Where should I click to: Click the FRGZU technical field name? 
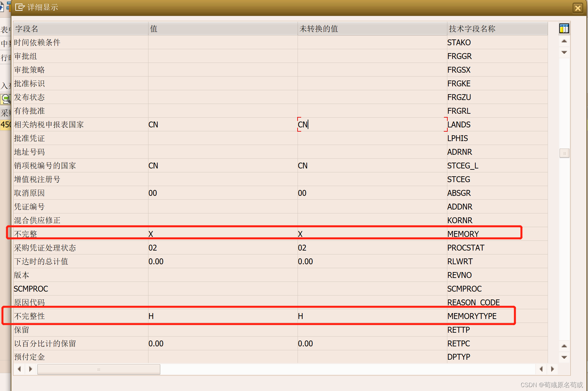pos(459,97)
